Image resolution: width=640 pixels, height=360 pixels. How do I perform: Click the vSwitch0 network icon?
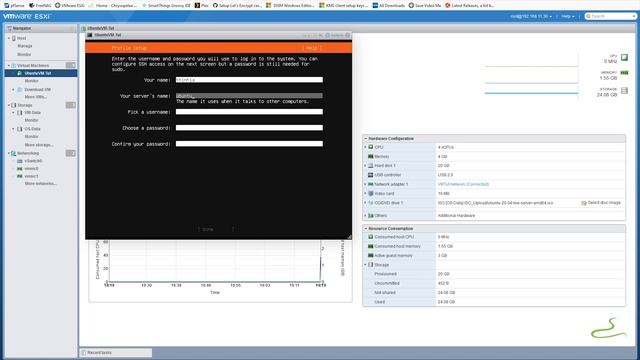(19, 161)
